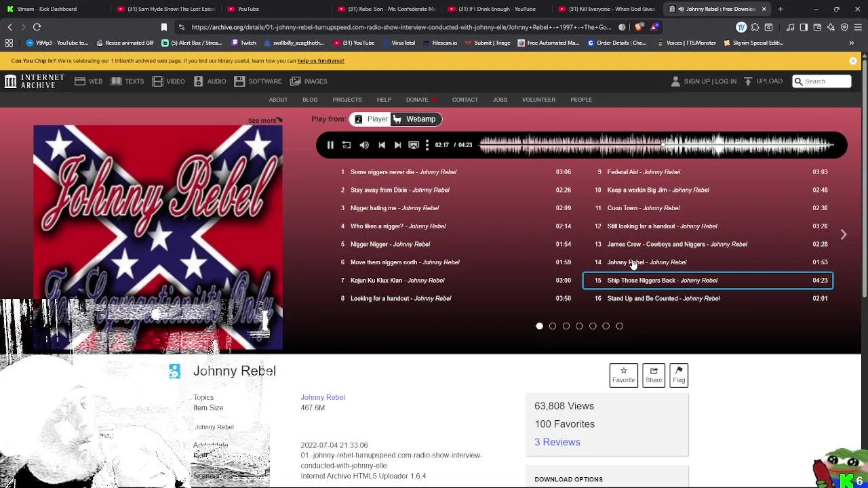Play track 16 Stand Up and Be Counted

(708, 298)
